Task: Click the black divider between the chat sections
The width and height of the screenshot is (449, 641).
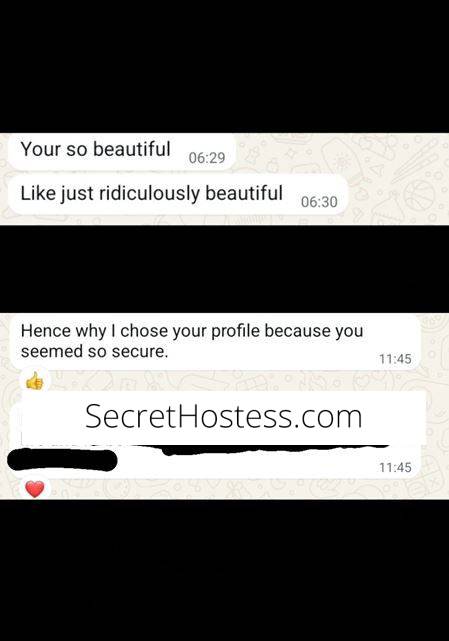Action: click(x=224, y=269)
